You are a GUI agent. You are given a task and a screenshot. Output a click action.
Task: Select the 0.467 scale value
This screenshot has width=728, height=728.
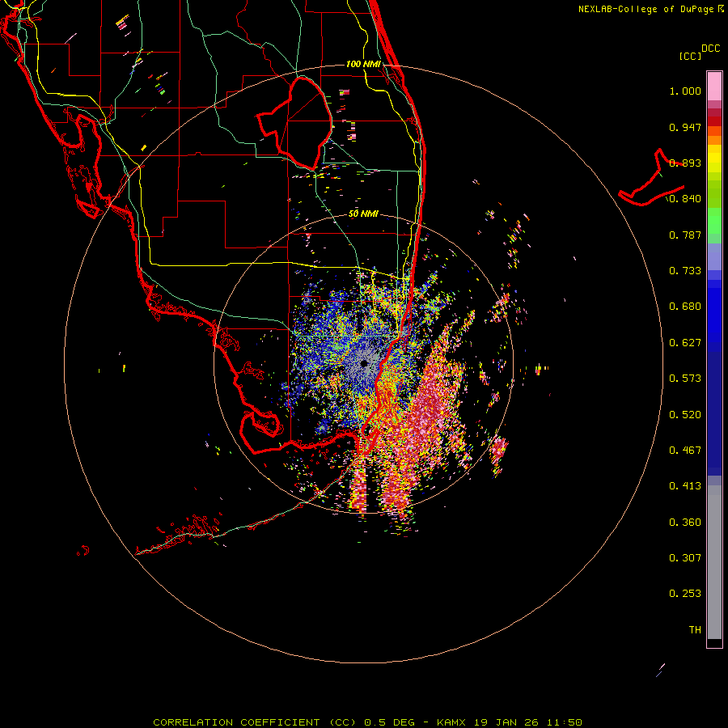click(685, 451)
